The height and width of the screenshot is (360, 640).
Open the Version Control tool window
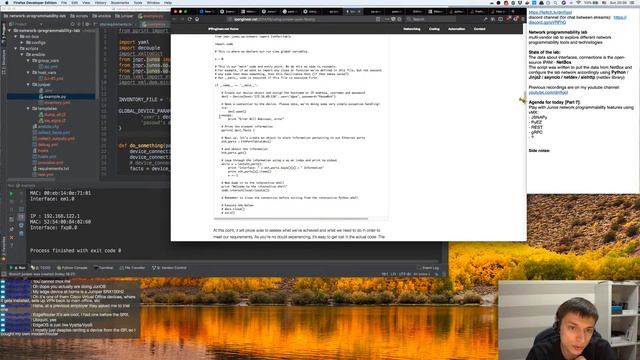click(x=169, y=268)
